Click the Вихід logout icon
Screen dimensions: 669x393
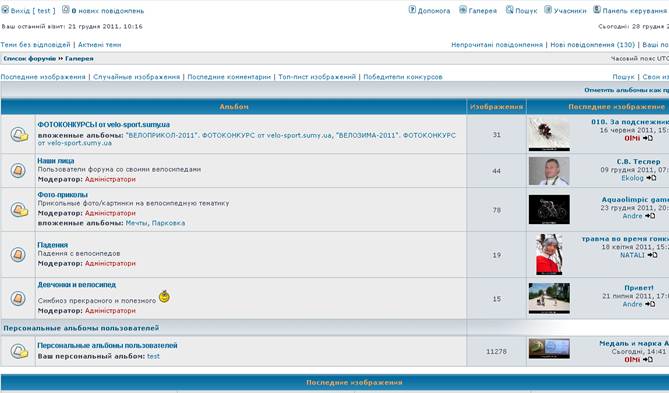pos(5,9)
